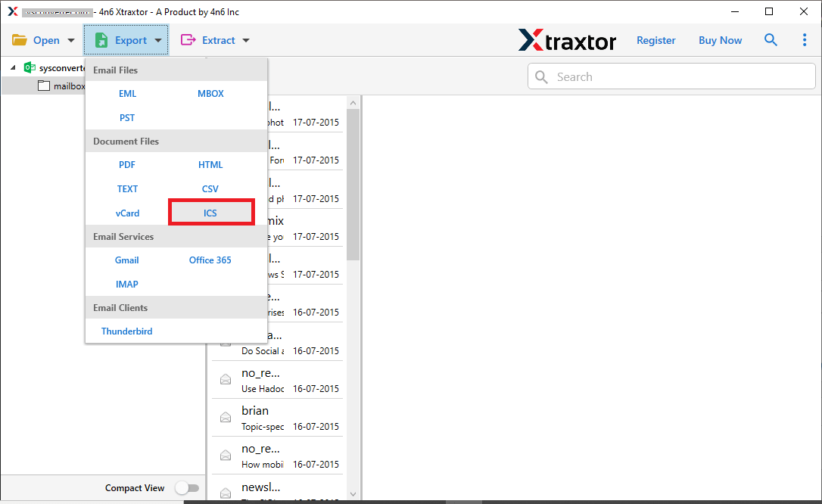Screen dimensions: 822x504
Task: Click the pink Extract icon
Action: tap(188, 40)
